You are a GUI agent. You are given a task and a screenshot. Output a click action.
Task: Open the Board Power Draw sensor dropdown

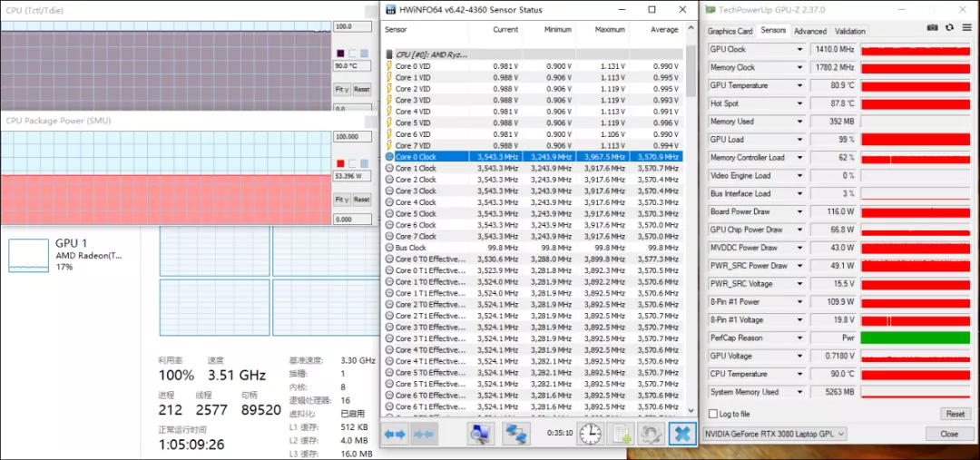click(x=799, y=212)
